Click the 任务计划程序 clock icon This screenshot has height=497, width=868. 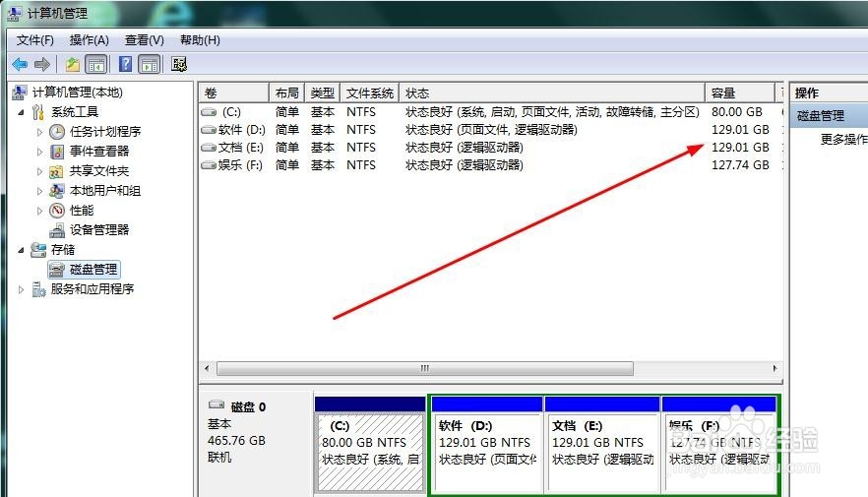pos(57,132)
